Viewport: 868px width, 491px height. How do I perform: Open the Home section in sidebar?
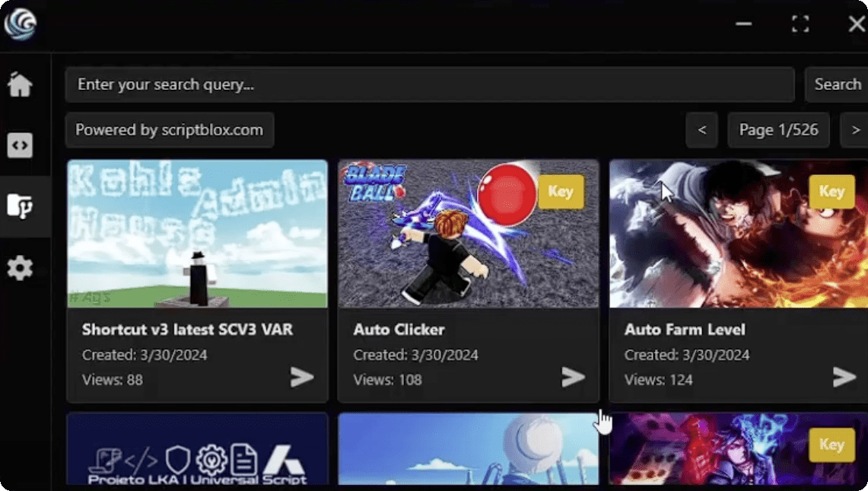click(x=20, y=84)
